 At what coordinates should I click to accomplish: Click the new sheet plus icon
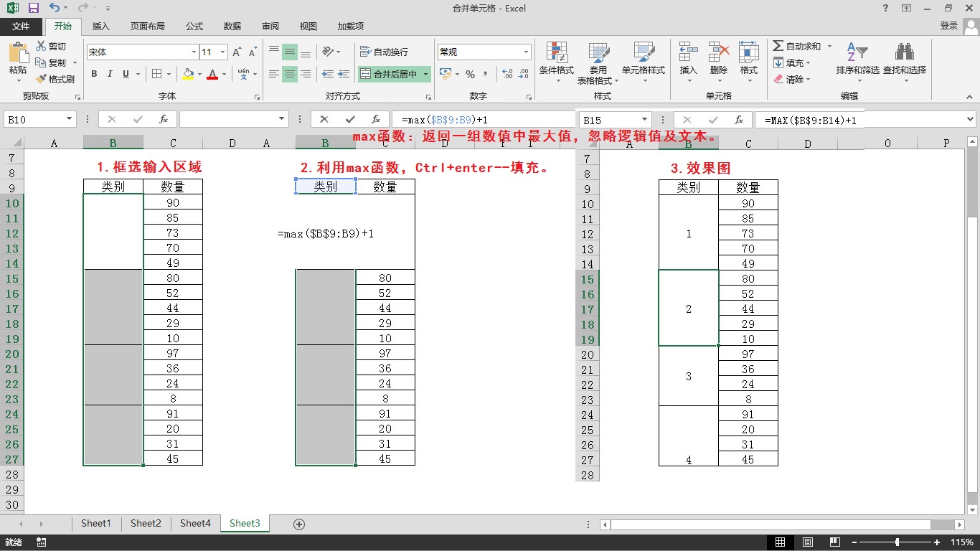pyautogui.click(x=300, y=524)
